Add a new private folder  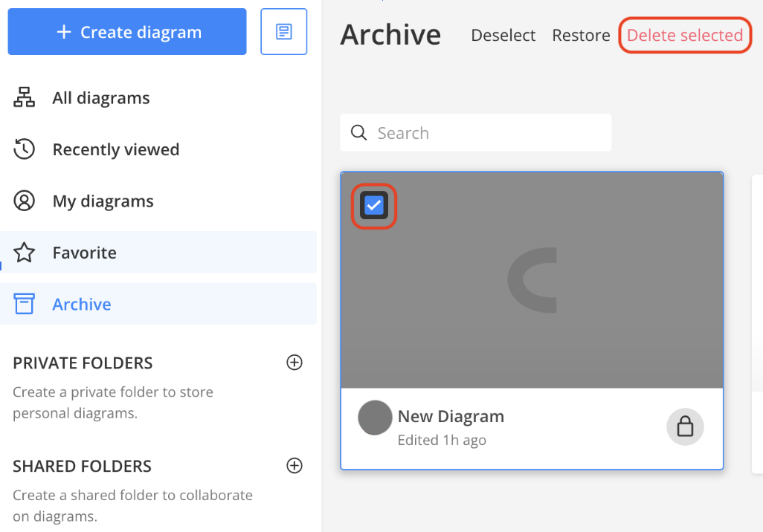[x=294, y=363]
